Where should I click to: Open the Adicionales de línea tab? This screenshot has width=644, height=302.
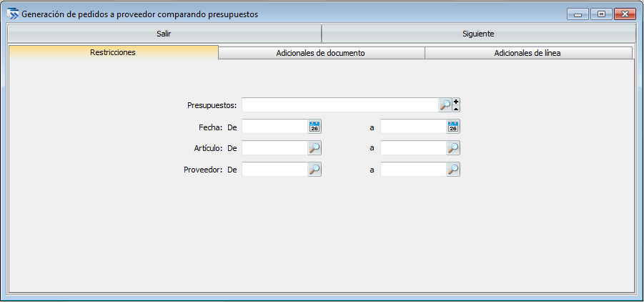(527, 53)
